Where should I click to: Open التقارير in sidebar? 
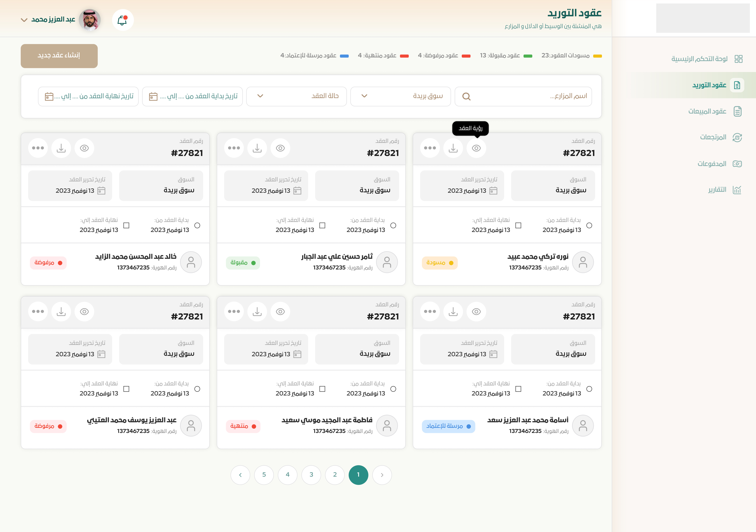tap(725, 190)
